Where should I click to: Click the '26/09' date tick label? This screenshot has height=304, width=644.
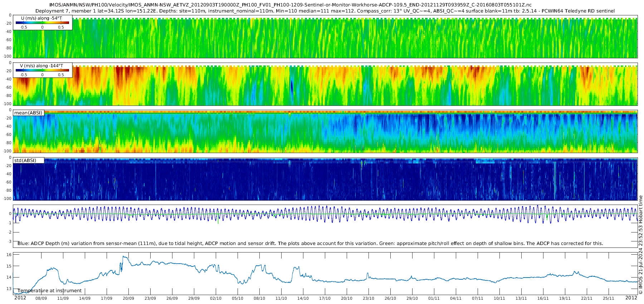tap(172, 298)
